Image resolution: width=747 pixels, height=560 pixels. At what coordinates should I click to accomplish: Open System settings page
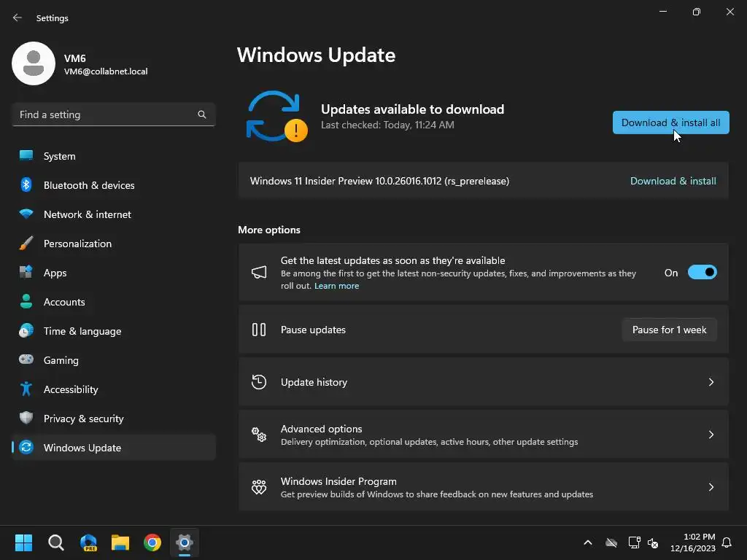(113, 156)
